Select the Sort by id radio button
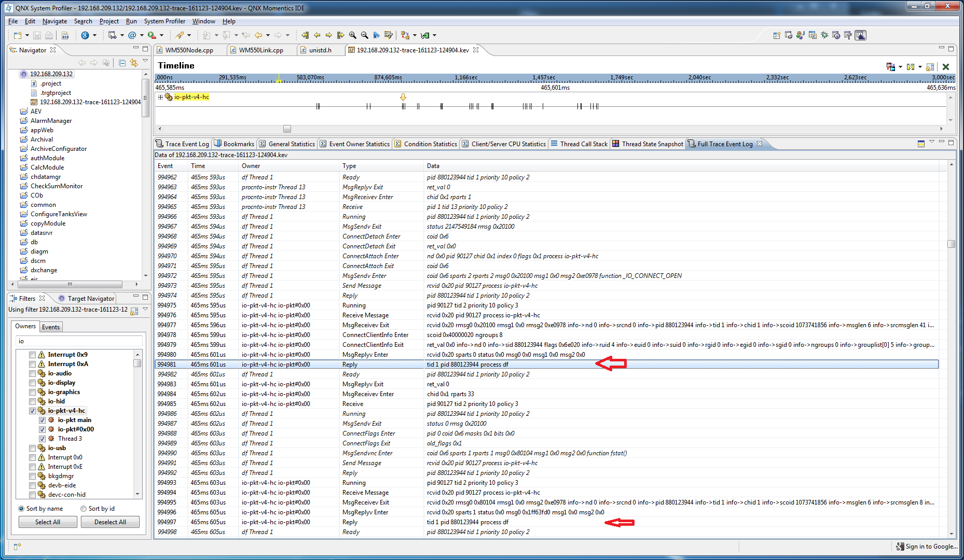 pyautogui.click(x=84, y=509)
